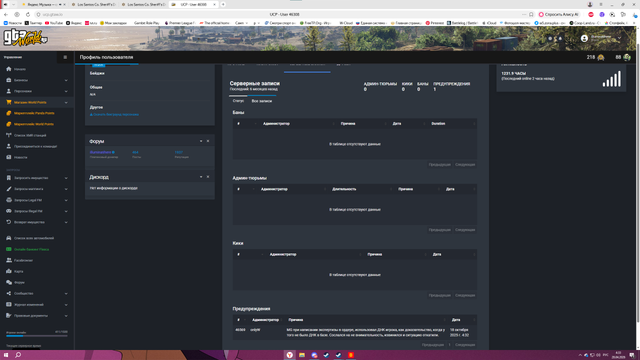640x360 pixels.
Task: Click Присоединиться к команде! sidebar link
Action: (x=36, y=146)
